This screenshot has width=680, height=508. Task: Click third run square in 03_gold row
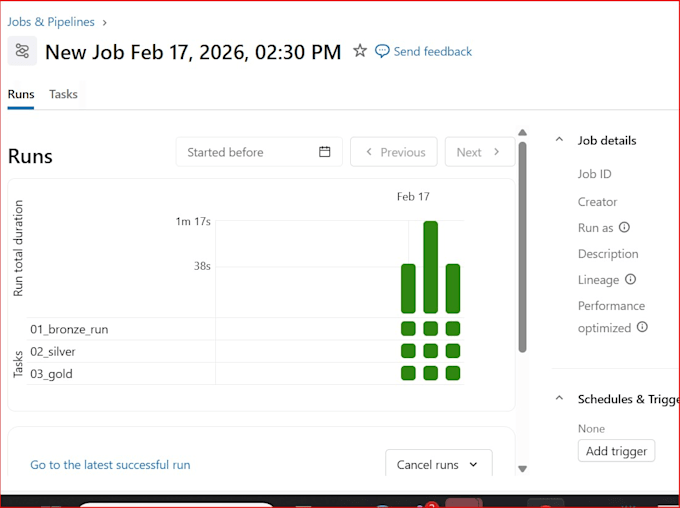point(453,373)
